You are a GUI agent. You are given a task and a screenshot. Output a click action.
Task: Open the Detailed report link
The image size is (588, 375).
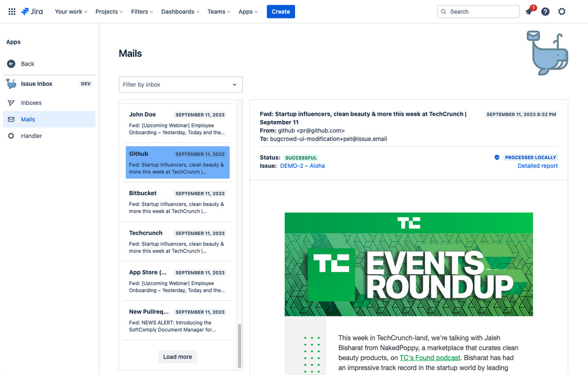coord(537,166)
